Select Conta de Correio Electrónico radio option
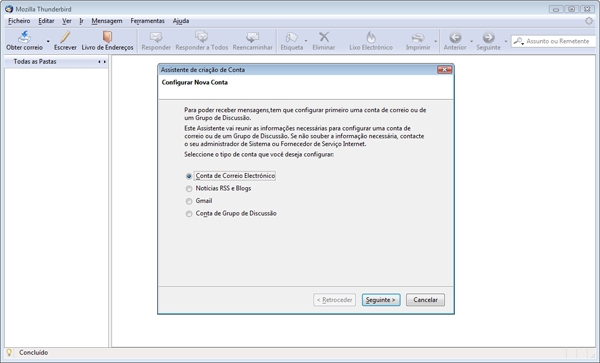This screenshot has width=600, height=363. coord(231,176)
